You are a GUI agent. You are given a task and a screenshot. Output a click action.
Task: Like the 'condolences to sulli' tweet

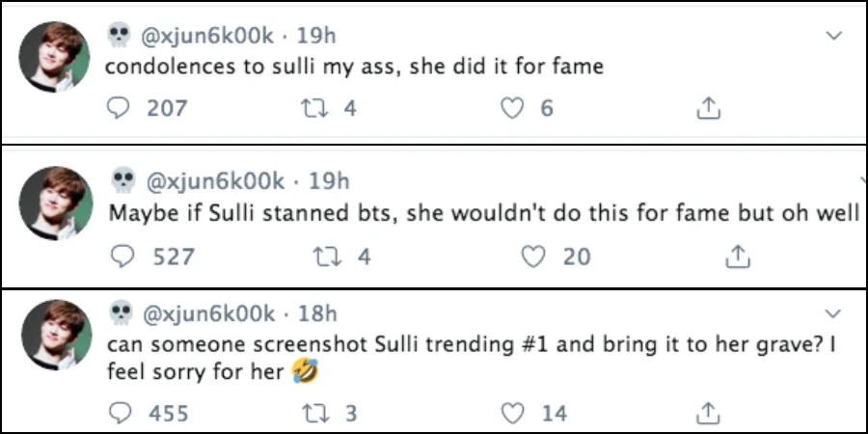tap(512, 109)
